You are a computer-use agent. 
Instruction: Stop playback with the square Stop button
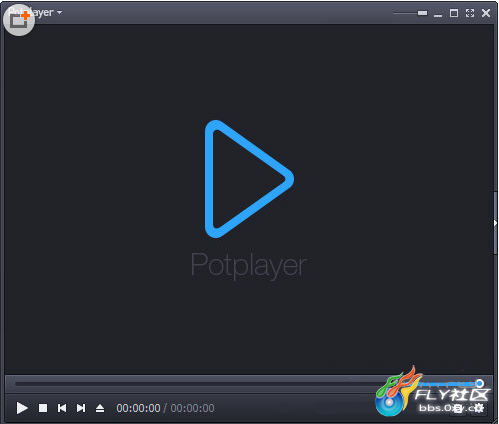point(43,408)
